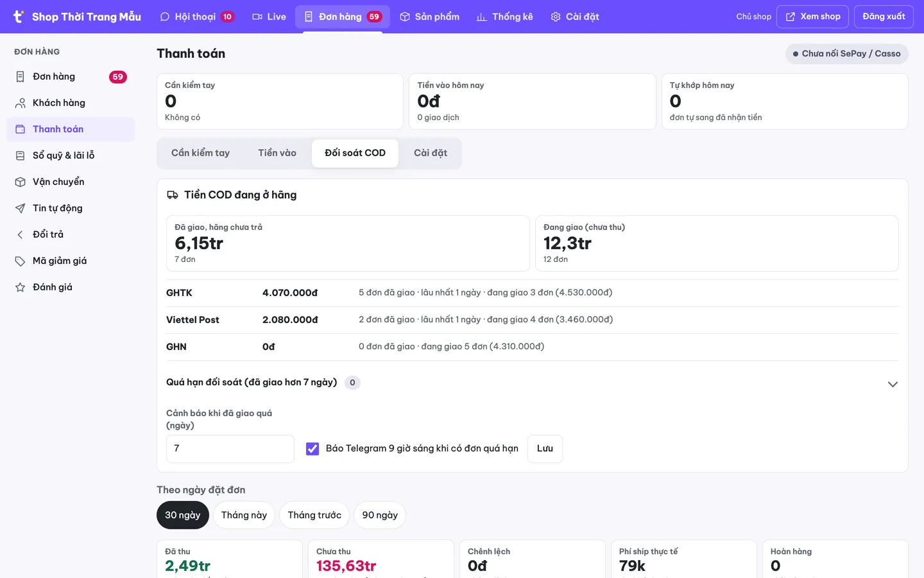Select the Tháng trước date range pill

tap(314, 515)
